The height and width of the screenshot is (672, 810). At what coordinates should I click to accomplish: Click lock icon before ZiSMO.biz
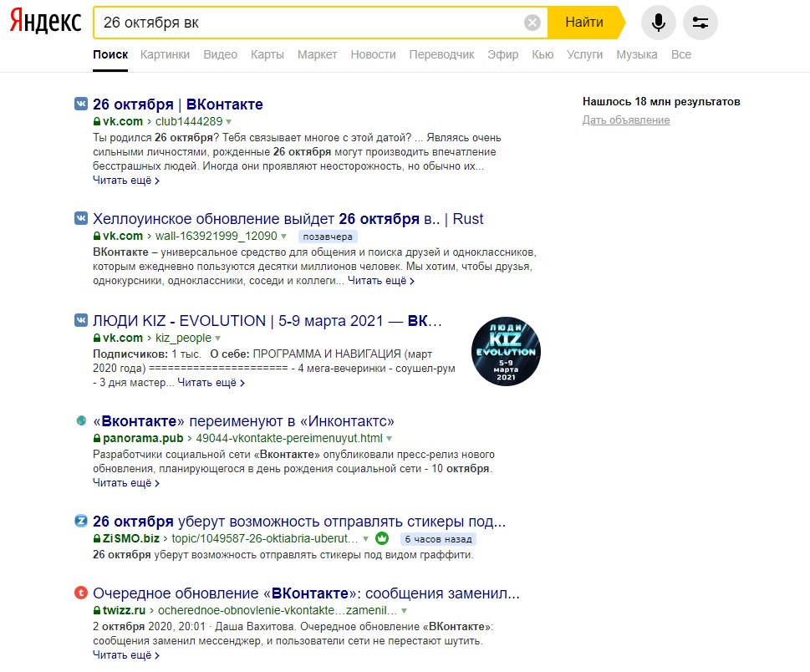click(x=97, y=538)
